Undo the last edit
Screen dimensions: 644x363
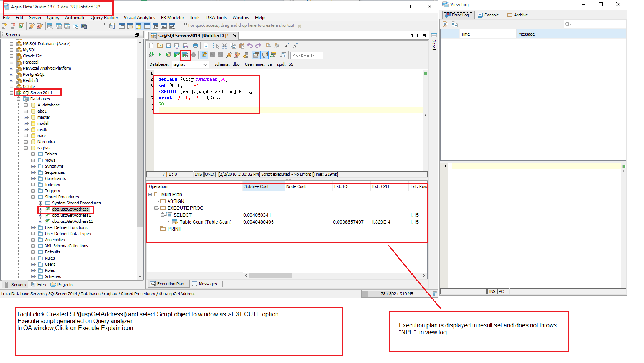[250, 46]
